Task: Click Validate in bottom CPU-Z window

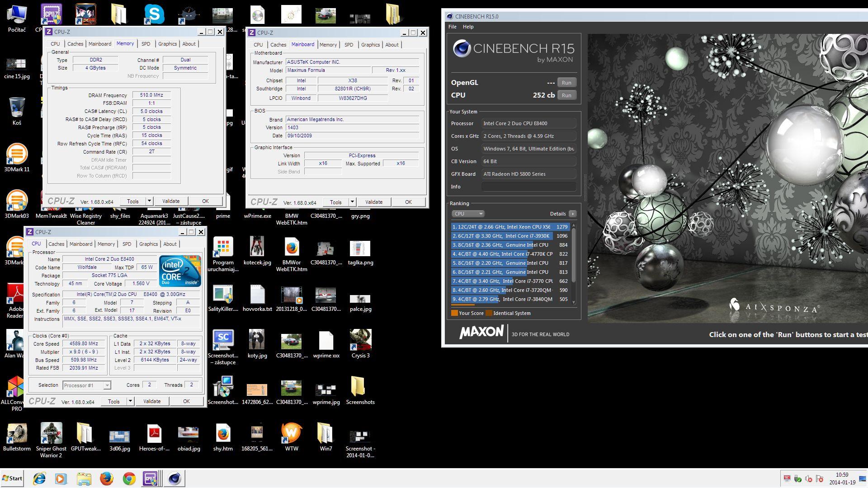Action: pos(152,401)
